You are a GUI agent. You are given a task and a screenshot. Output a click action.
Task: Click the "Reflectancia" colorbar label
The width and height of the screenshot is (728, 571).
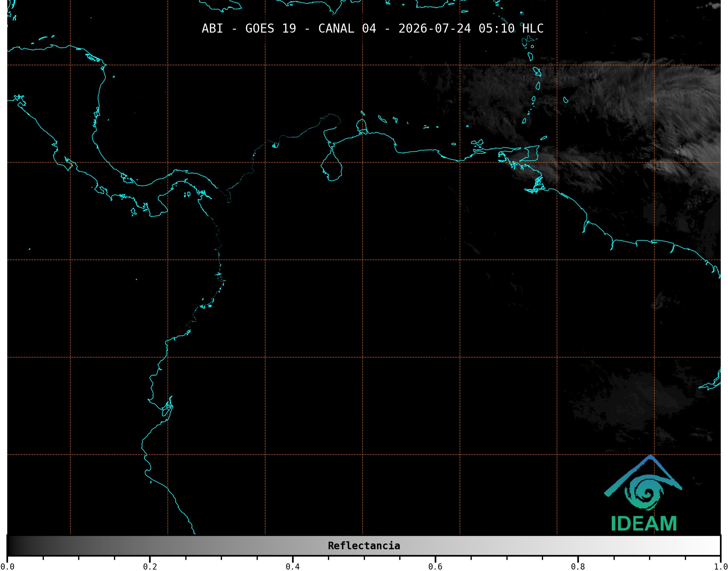tap(364, 546)
